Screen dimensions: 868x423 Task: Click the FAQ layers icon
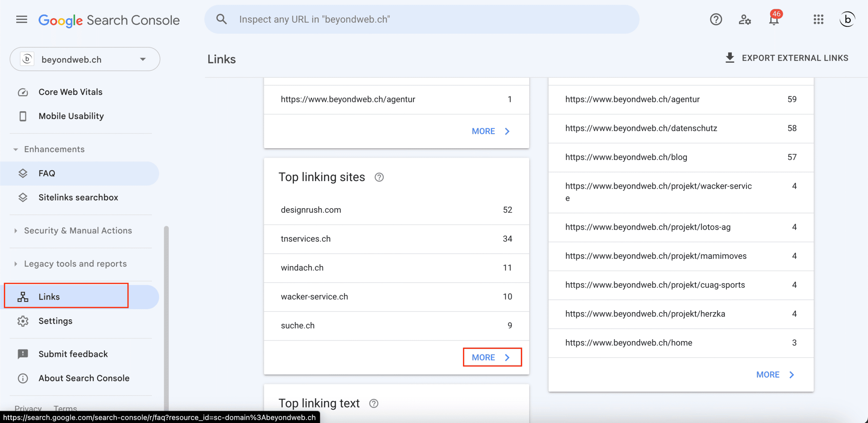coord(23,173)
